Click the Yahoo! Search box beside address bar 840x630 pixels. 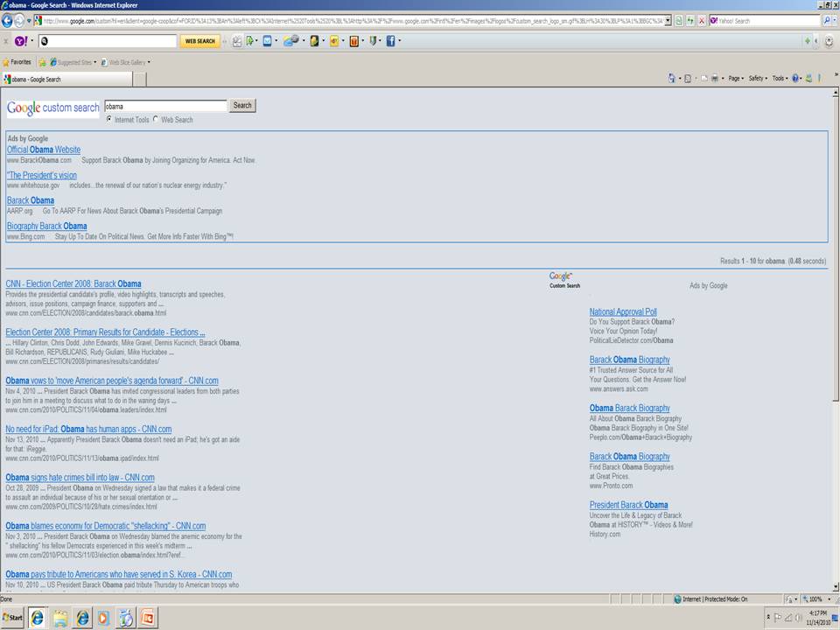pyautogui.click(x=765, y=21)
